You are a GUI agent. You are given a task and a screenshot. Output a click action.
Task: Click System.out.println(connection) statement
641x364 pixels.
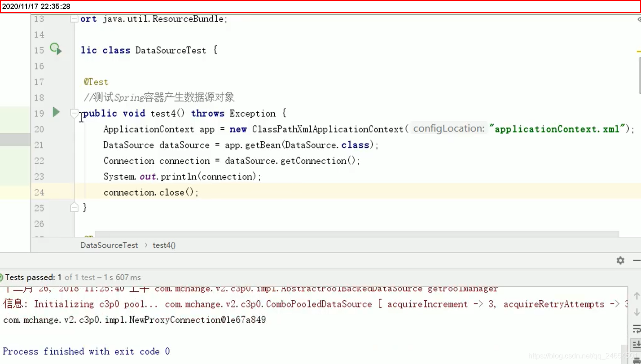click(x=182, y=176)
